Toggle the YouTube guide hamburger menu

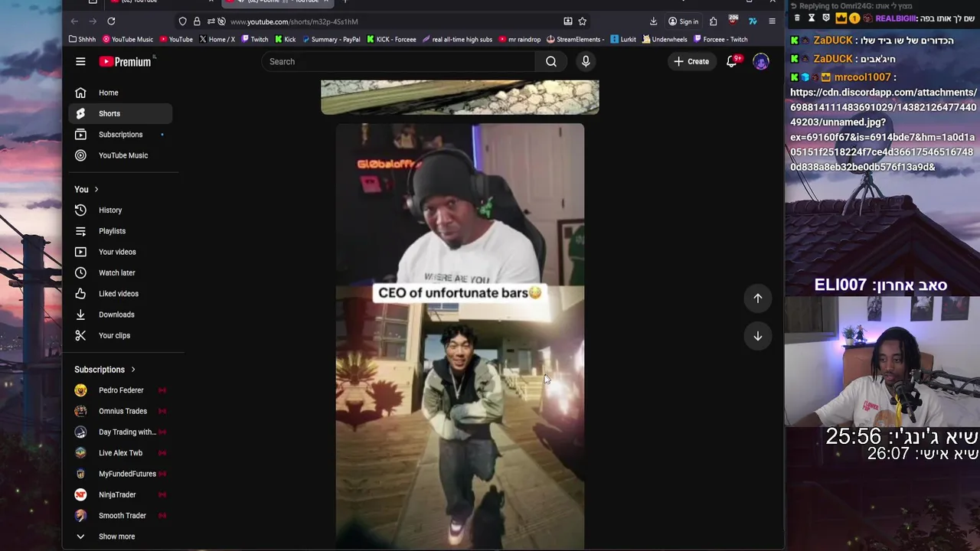tap(80, 61)
